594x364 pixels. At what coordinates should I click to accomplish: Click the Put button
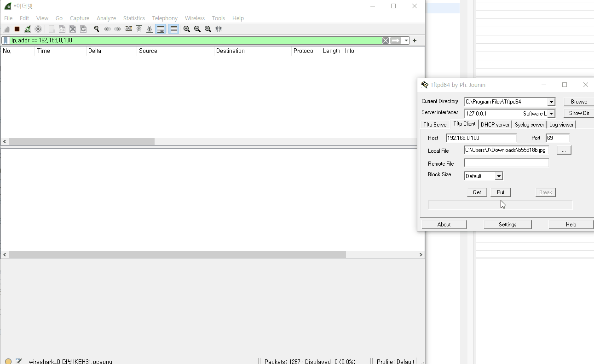[501, 192]
